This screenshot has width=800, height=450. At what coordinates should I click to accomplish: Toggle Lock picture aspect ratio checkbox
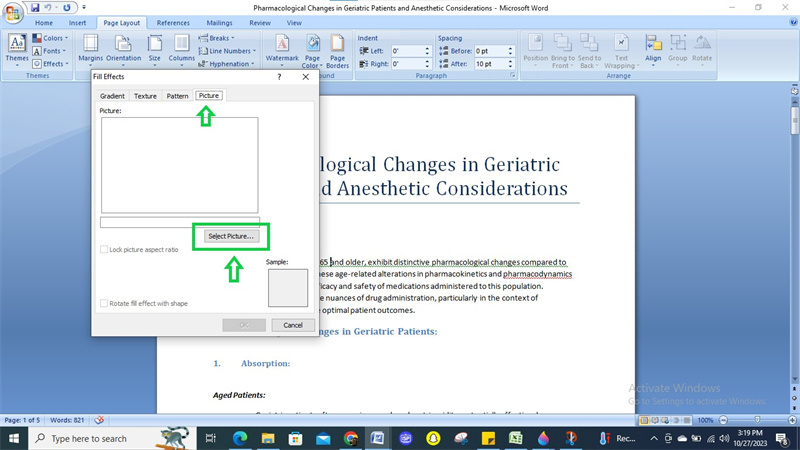[x=104, y=249]
